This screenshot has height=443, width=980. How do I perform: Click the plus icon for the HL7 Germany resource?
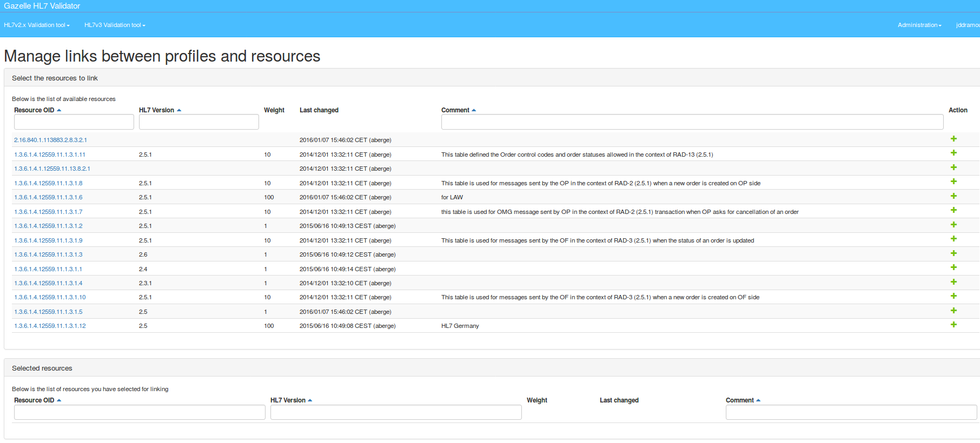953,325
